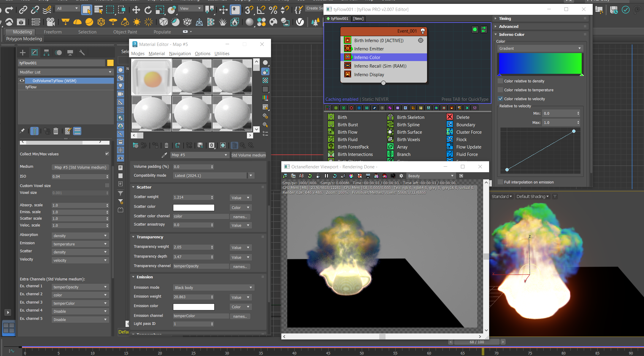This screenshot has width=644, height=356.
Task: Open the Motion command panel tab
Action: coord(58,53)
